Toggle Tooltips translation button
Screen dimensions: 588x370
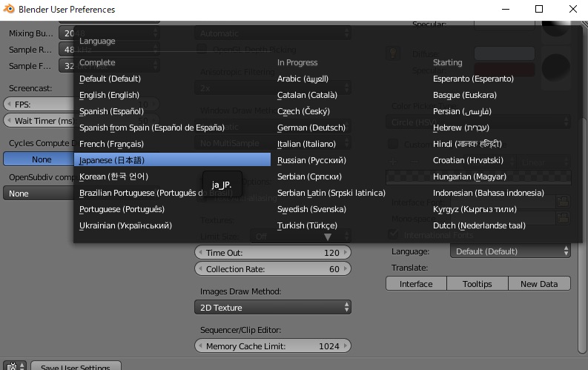point(478,284)
